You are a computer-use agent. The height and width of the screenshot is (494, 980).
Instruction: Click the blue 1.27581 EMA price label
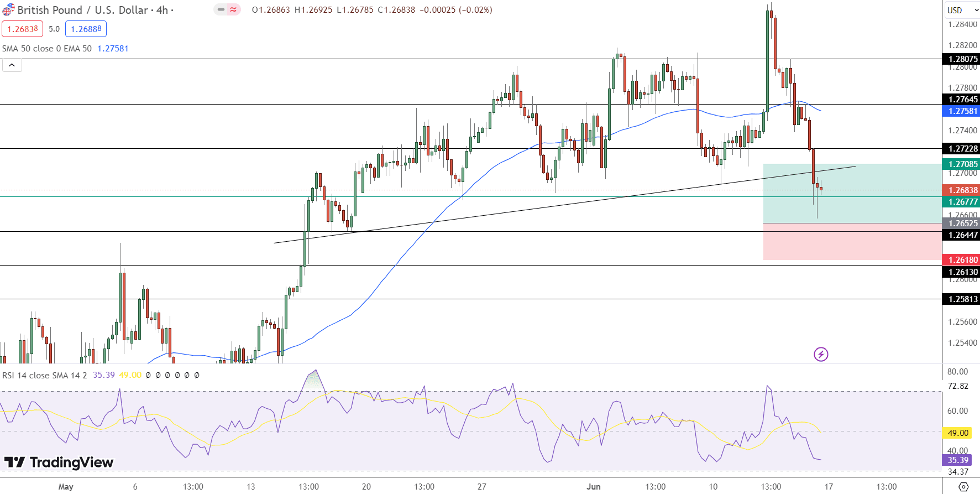961,111
